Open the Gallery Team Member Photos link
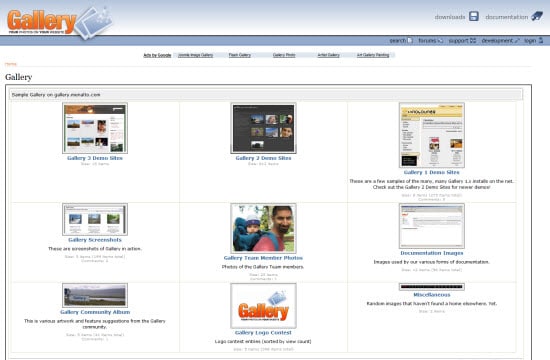The width and height of the screenshot is (550, 360). click(263, 258)
